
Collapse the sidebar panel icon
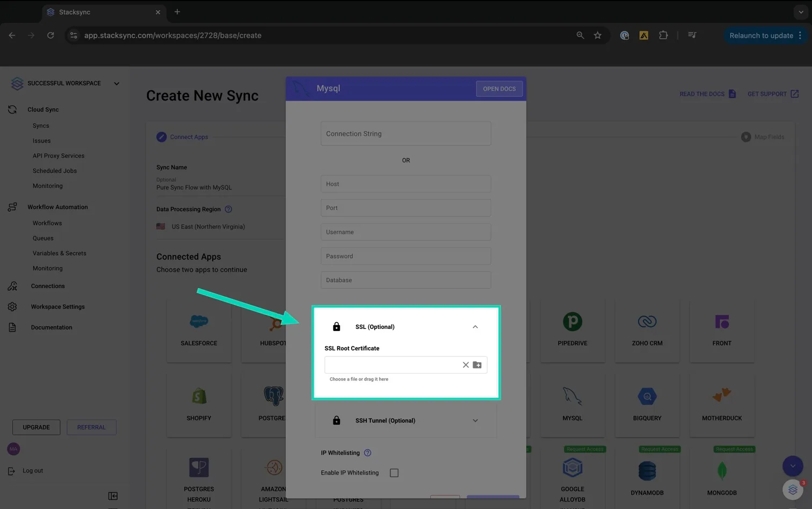(x=113, y=496)
